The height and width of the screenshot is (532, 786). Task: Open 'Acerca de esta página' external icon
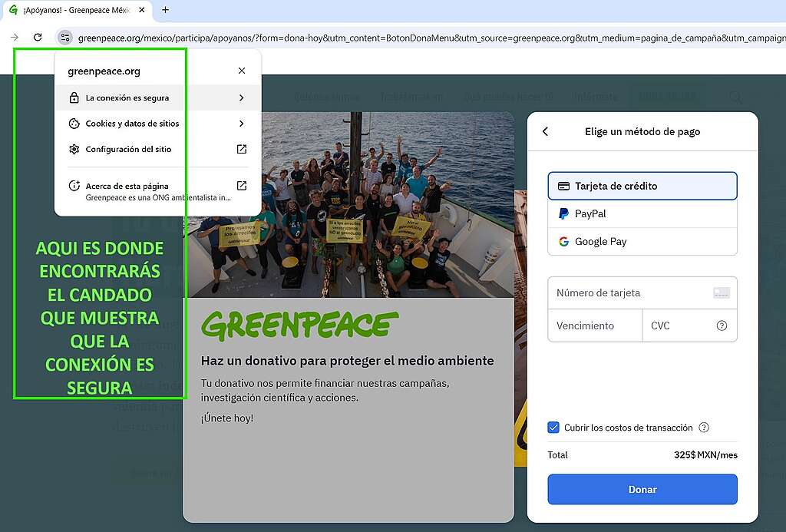coord(241,186)
